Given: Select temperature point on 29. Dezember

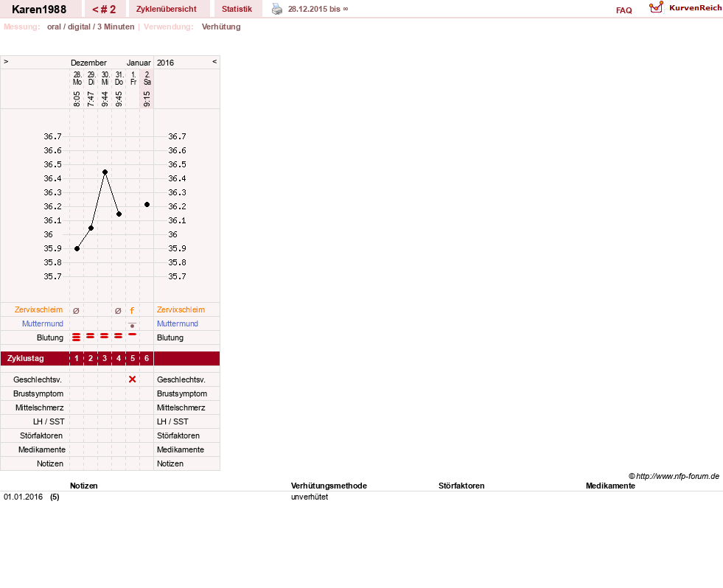Looking at the screenshot, I should click(x=91, y=228).
